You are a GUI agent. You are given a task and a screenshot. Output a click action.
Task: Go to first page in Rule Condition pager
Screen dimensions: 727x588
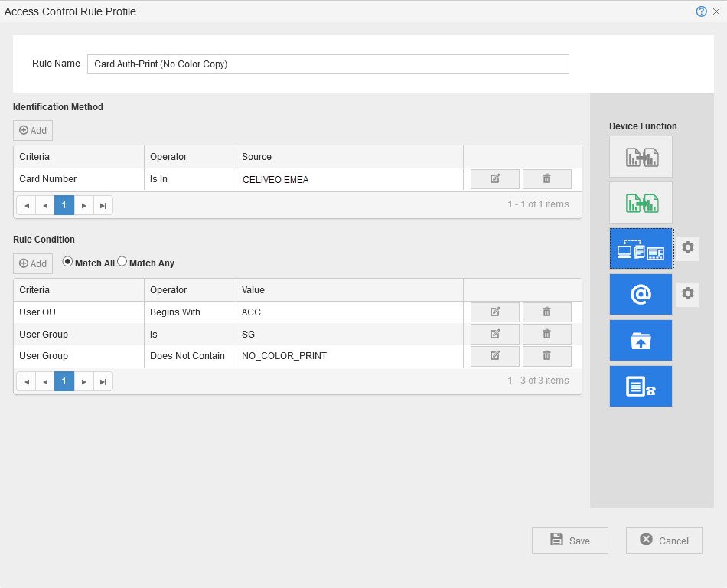tap(27, 381)
